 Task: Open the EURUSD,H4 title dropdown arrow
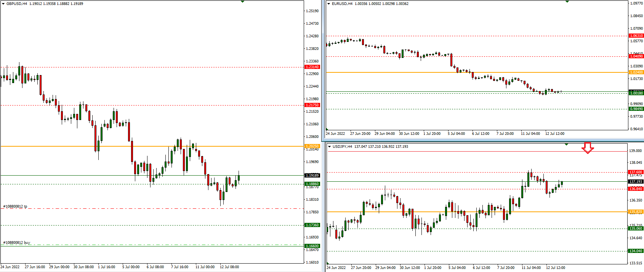(x=329, y=4)
